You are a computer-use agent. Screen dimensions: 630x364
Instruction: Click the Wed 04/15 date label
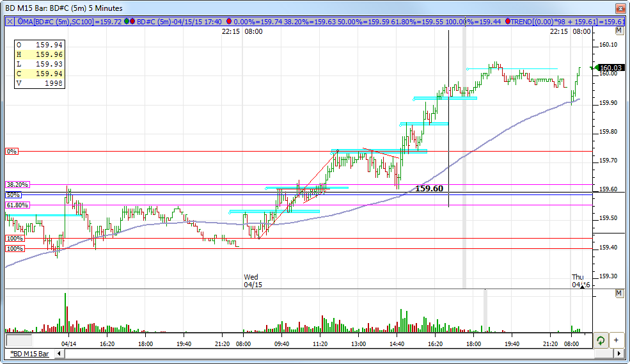253,281
